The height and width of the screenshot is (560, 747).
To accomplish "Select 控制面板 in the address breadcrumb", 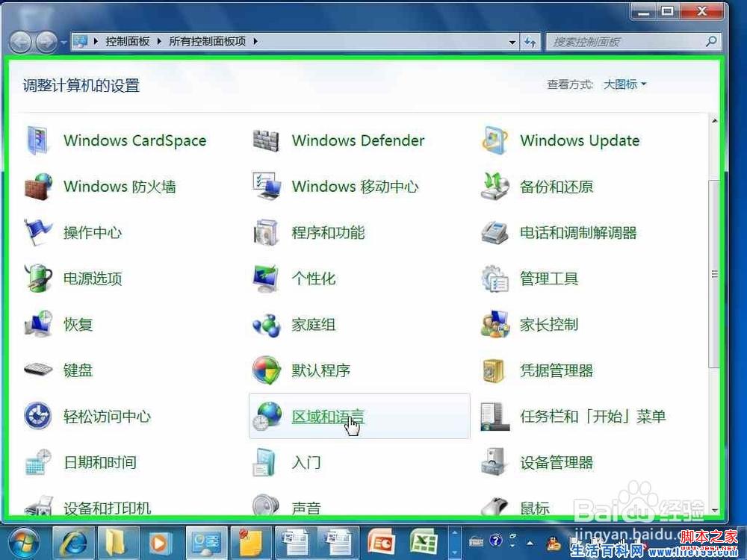I will (128, 42).
